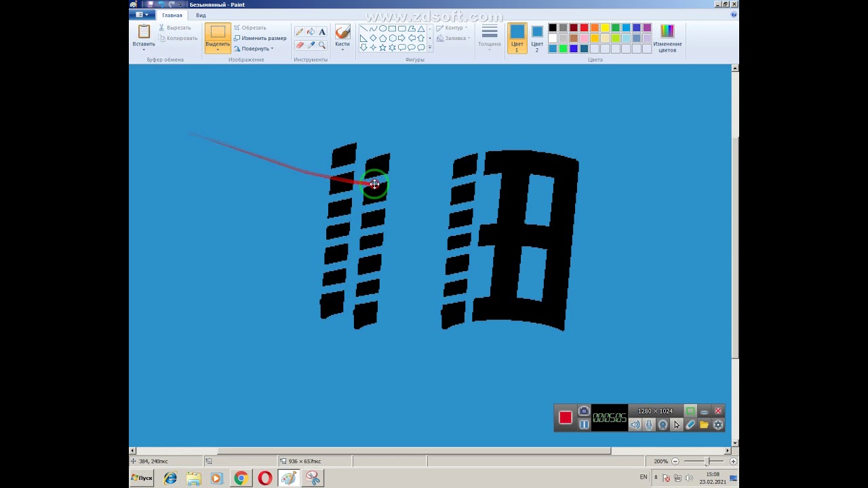Select the Pencil tool

[x=300, y=32]
